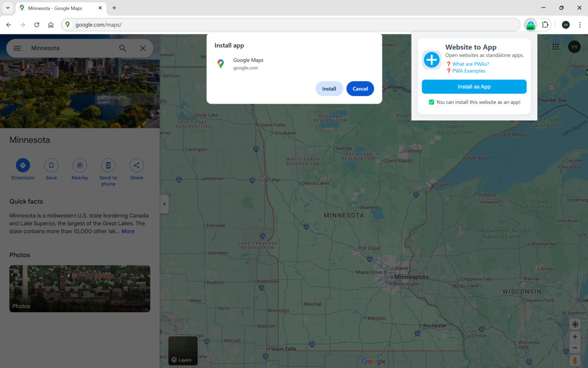
Task: Click the search magnifier icon
Action: point(123,48)
